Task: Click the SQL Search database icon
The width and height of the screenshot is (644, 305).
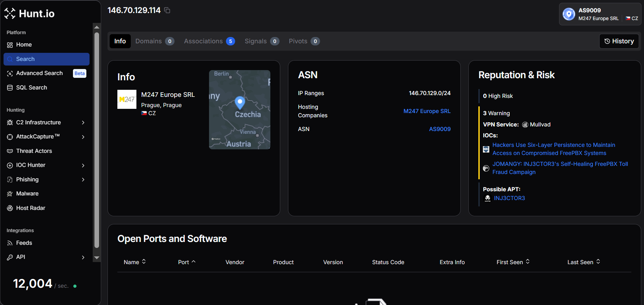Action: coord(10,88)
